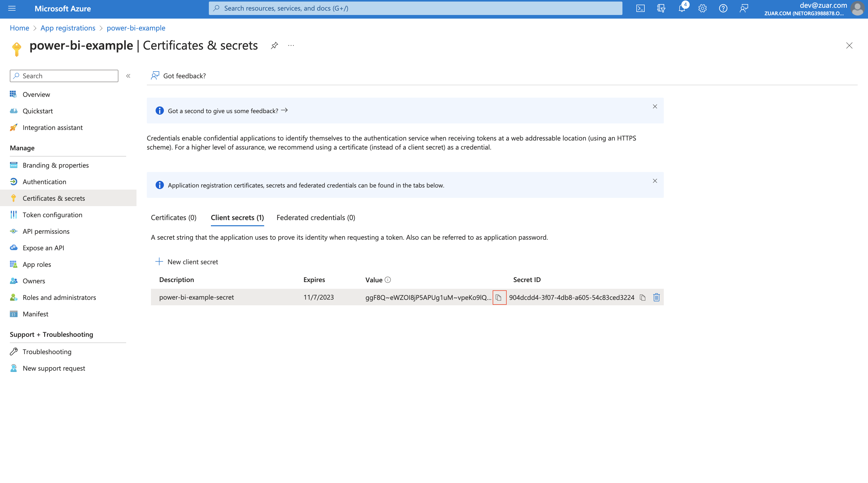
Task: Focus the sidebar Search field
Action: [64, 76]
